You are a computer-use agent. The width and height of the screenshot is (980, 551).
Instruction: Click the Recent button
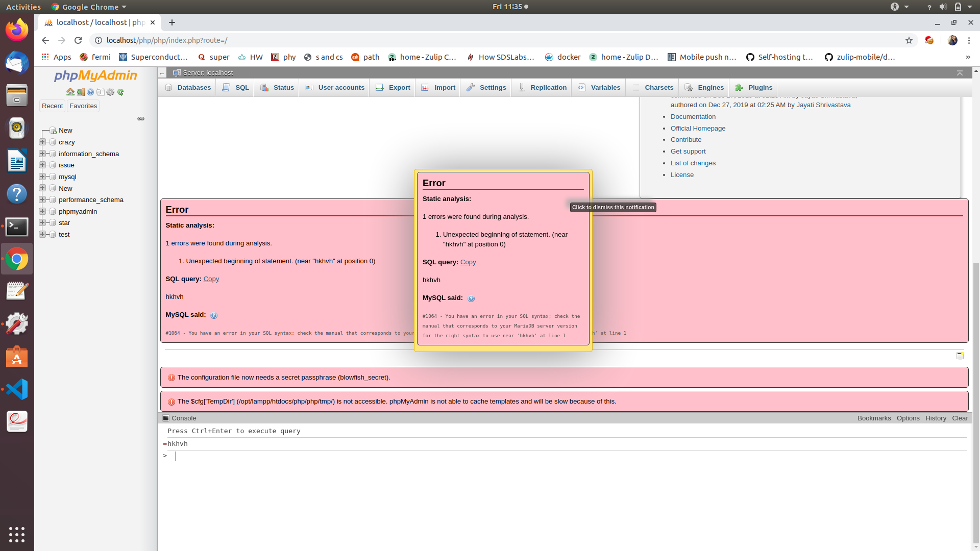pos(53,106)
